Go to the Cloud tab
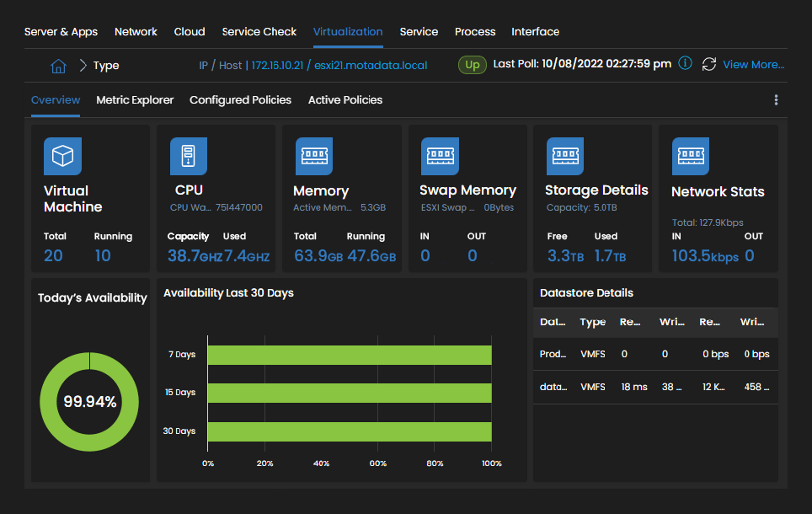The width and height of the screenshot is (812, 514). 190,32
